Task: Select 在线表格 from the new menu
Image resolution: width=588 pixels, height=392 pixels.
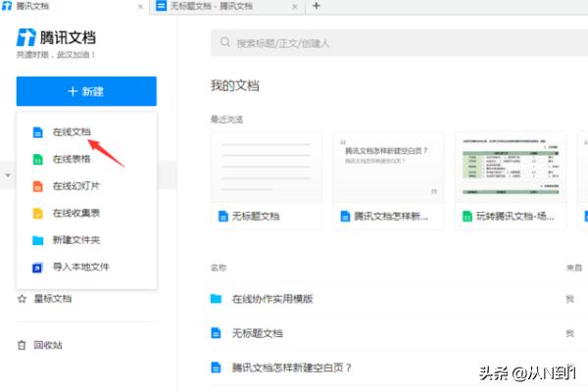Action: click(72, 159)
